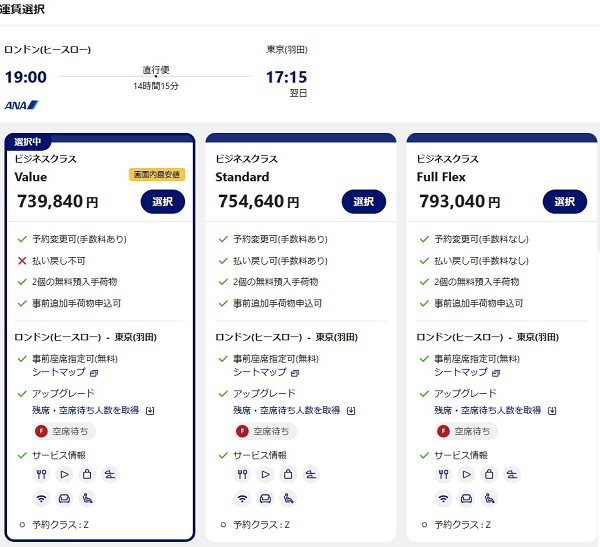Click the video entertainment icon in Standard fare
This screenshot has width=600, height=547.
[265, 474]
